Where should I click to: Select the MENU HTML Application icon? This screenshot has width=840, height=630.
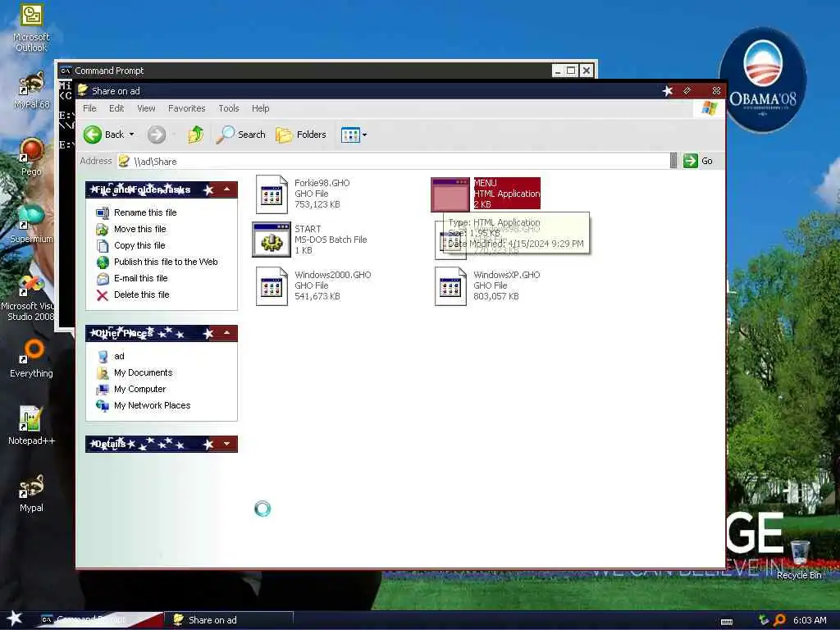pyautogui.click(x=450, y=194)
